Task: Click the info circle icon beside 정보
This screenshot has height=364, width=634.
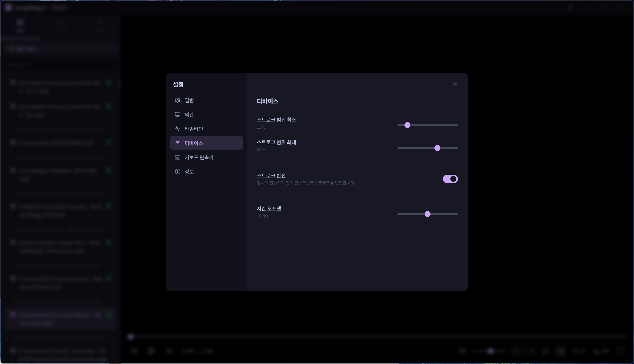Action: (177, 172)
